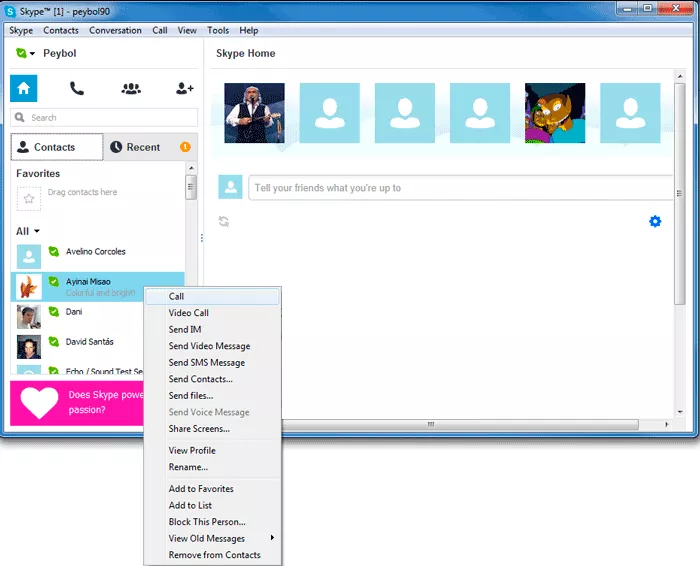Choose Share Screens... in the context menu
The image size is (700, 566).
pyautogui.click(x=213, y=429)
